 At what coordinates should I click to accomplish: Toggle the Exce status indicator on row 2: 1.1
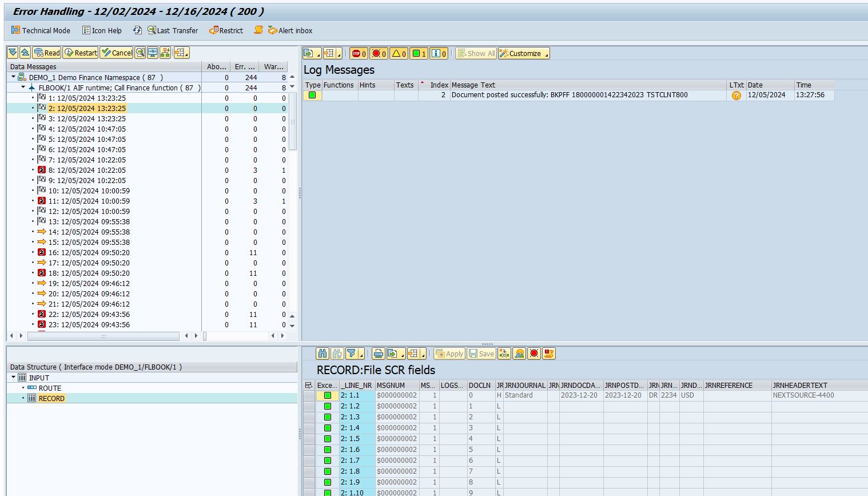(x=328, y=395)
